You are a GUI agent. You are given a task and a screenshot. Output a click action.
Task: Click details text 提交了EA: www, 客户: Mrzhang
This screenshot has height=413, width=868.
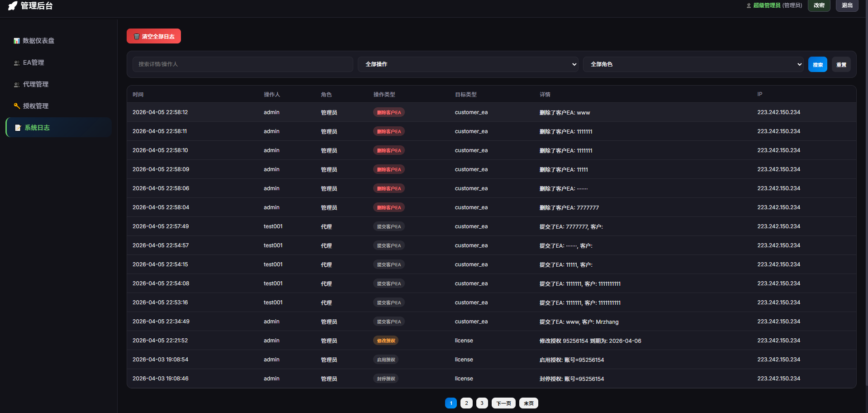(x=579, y=322)
